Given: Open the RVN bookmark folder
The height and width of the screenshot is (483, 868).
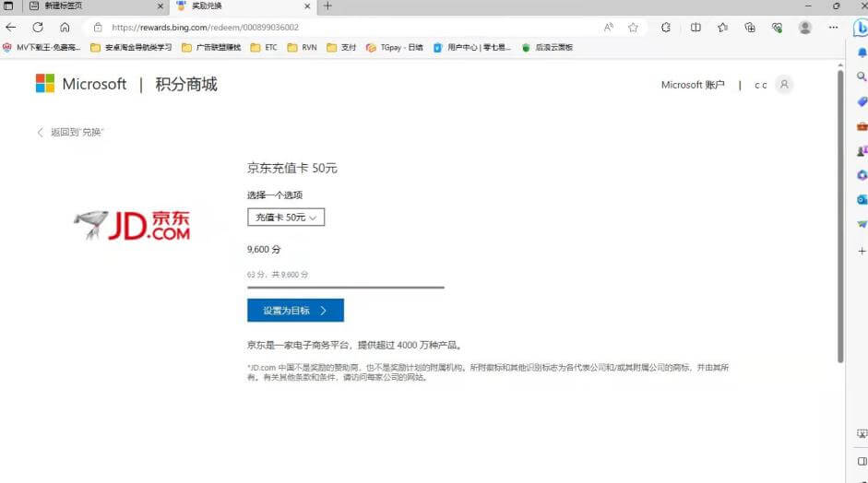Looking at the screenshot, I should pos(303,48).
